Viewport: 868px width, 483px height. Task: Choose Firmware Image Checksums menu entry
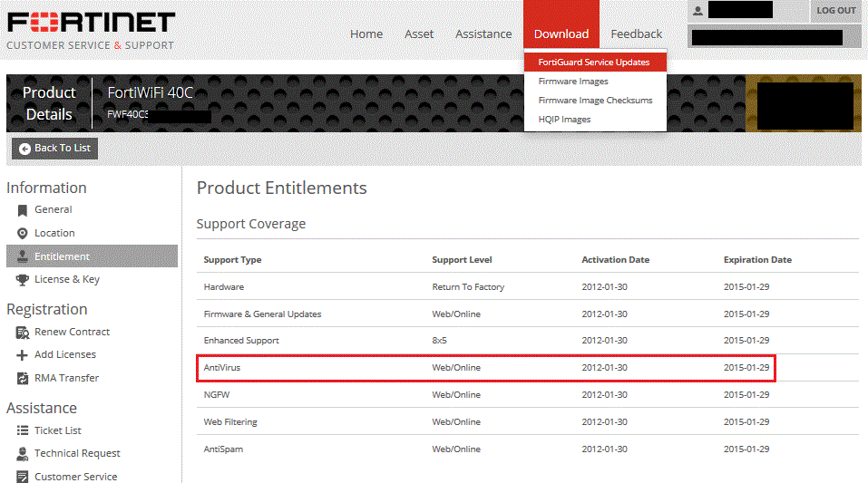click(x=595, y=101)
